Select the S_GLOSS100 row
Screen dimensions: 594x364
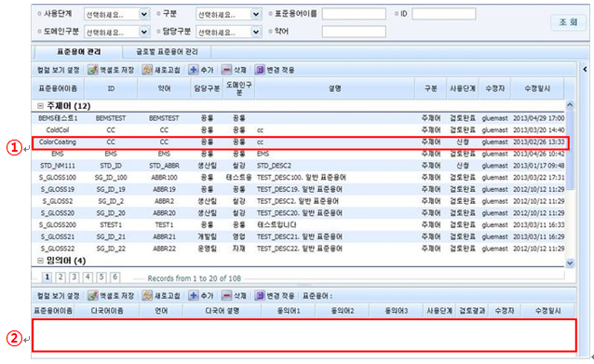299,177
